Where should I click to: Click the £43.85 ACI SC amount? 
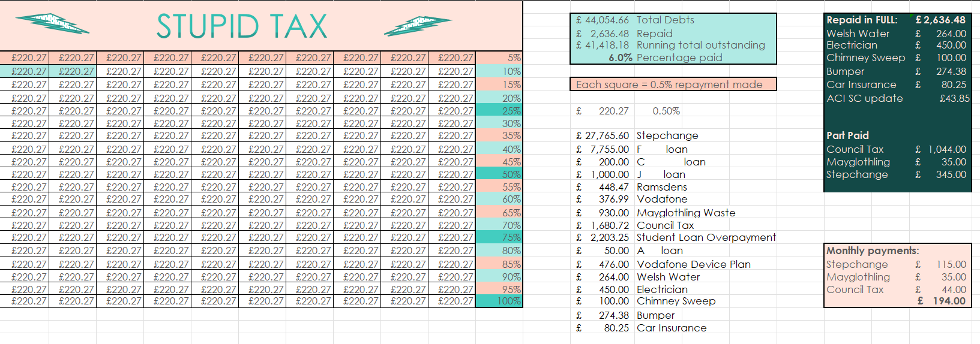coord(954,98)
